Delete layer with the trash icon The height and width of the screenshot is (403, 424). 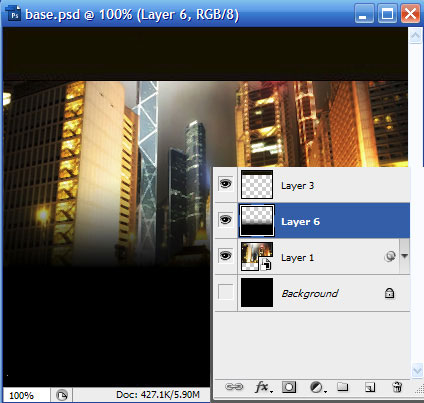pos(397,387)
